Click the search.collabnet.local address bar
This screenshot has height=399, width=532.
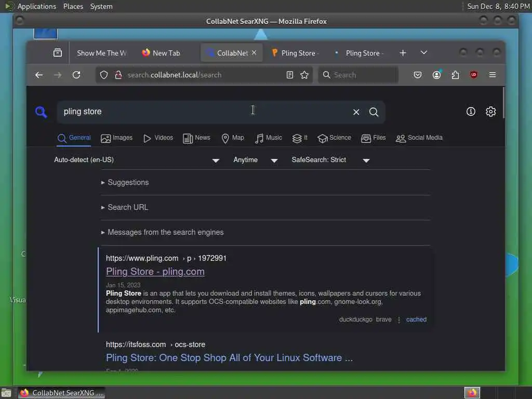tap(204, 75)
